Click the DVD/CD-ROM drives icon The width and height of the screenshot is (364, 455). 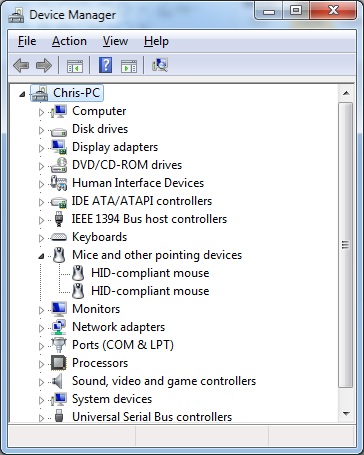point(59,165)
